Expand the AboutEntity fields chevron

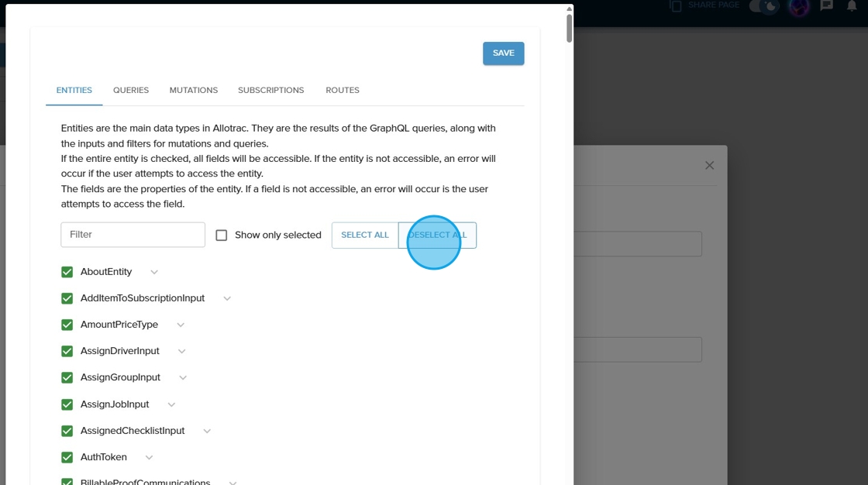154,272
